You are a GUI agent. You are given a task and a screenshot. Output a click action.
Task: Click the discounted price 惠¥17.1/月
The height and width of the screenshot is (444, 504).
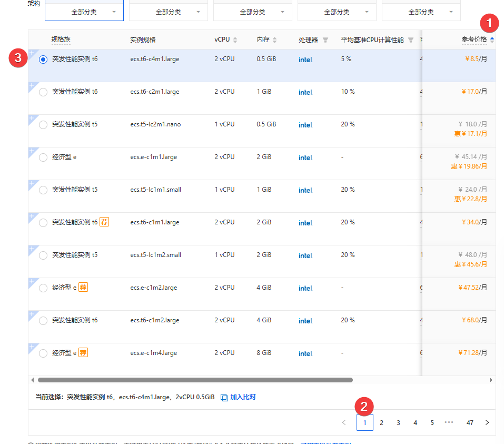[x=471, y=133]
